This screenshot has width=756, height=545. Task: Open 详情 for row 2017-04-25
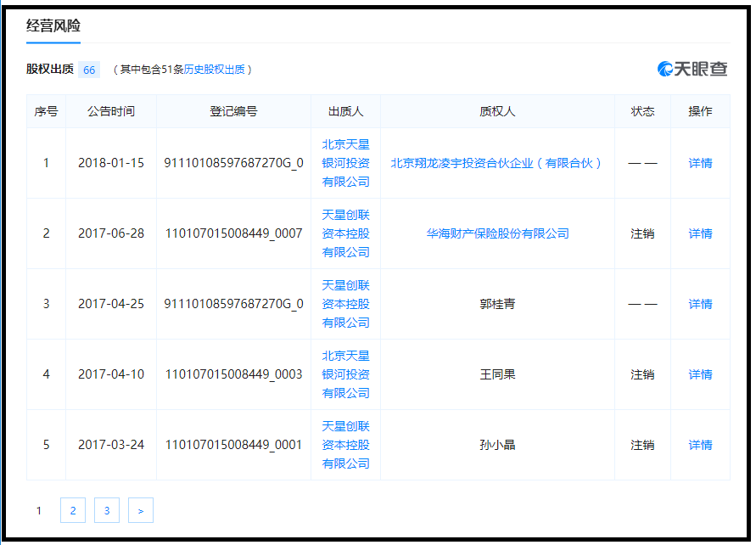click(x=700, y=304)
